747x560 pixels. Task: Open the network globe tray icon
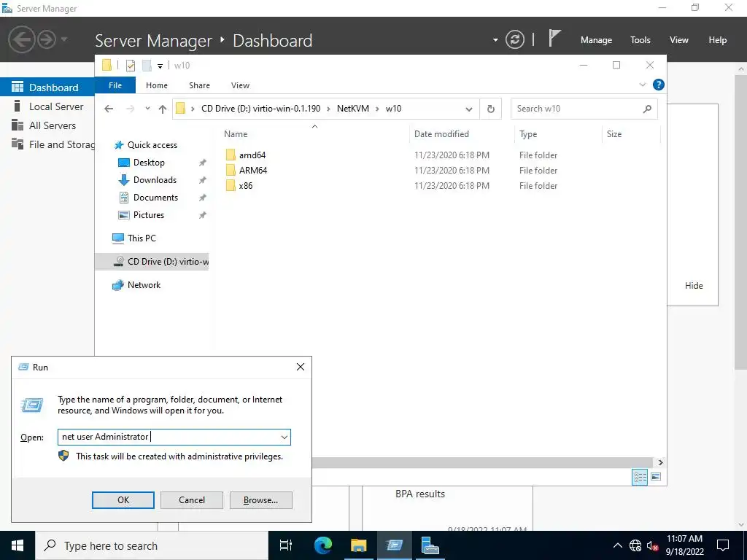(635, 545)
